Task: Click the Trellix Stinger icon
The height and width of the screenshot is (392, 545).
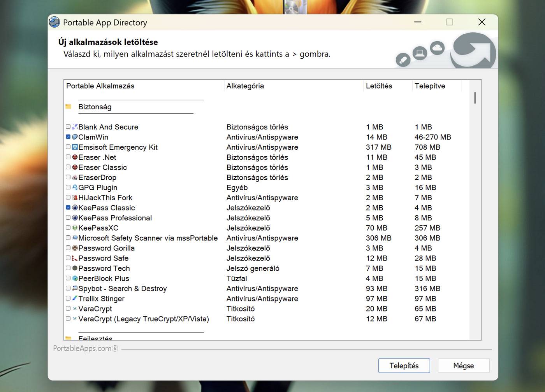Action: point(75,299)
